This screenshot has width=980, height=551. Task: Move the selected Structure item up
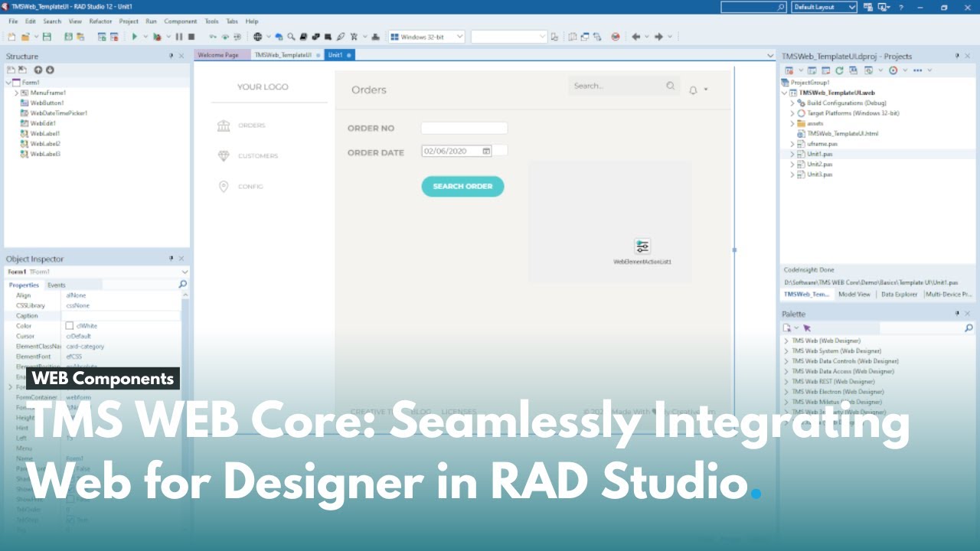pyautogui.click(x=38, y=70)
